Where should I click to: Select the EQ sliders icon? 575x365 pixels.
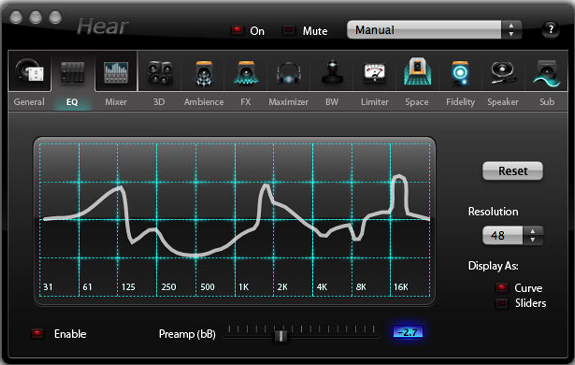click(73, 72)
